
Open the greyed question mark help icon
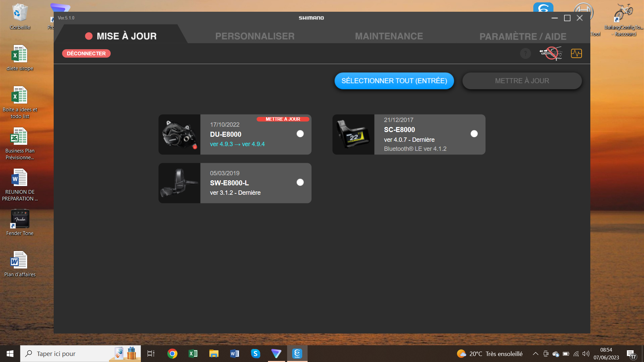(x=525, y=54)
